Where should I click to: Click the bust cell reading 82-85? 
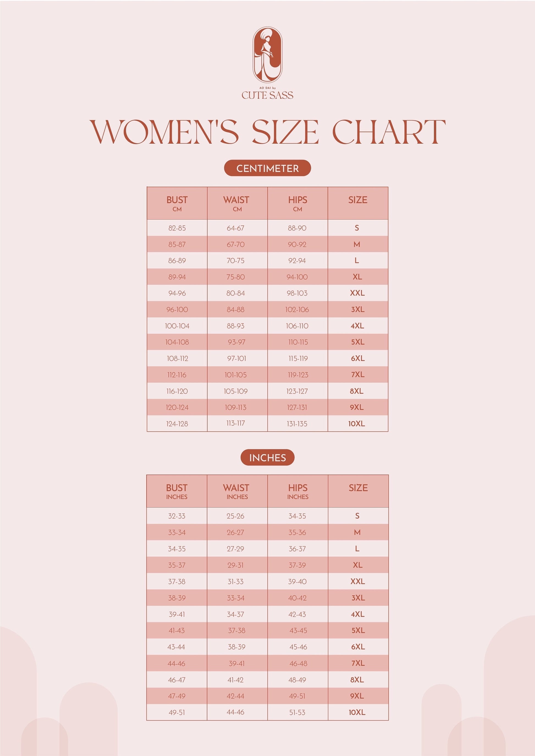pos(177,228)
